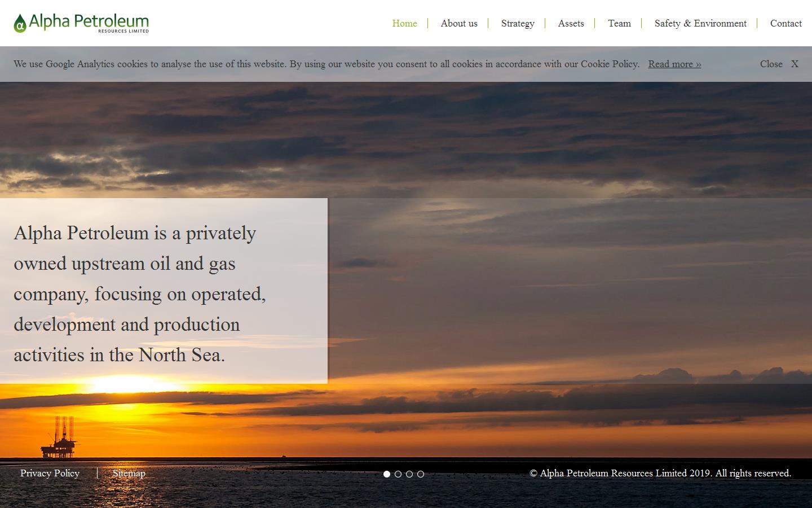Open the Assets page
The height and width of the screenshot is (508, 812).
[571, 24]
